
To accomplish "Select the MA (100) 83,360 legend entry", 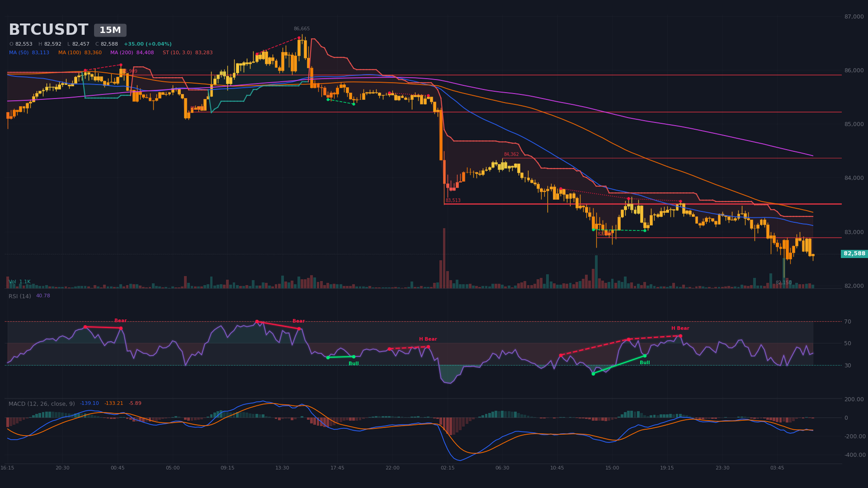I will 80,53.
